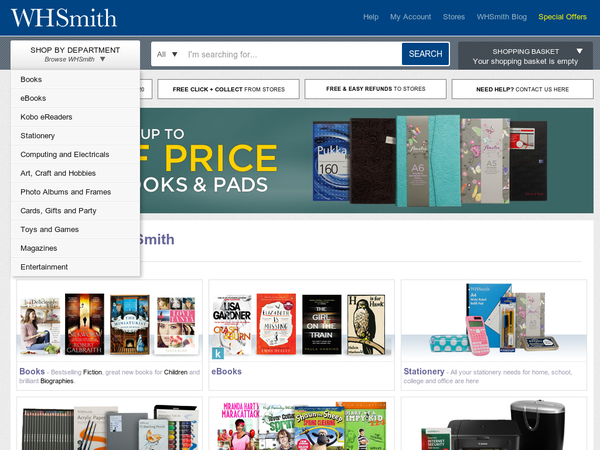Screen dimensions: 600x450
Task: Click the stationery products image
Action: tap(494, 320)
